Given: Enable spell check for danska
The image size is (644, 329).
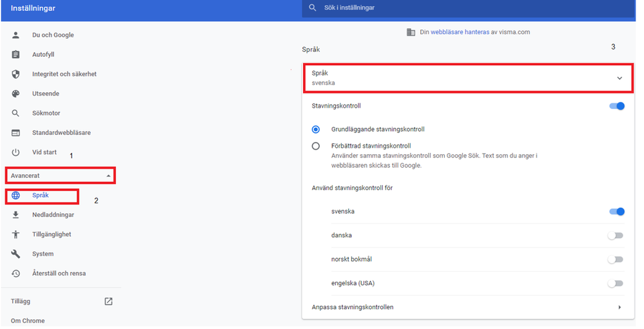Looking at the screenshot, I should [616, 235].
